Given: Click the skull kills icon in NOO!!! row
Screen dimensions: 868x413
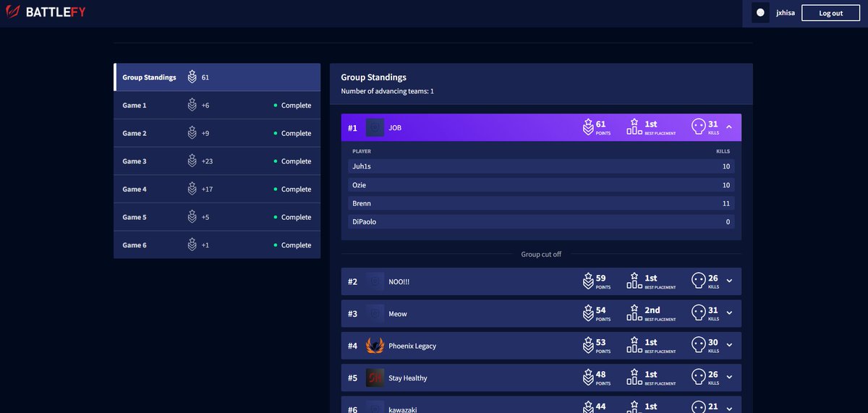Looking at the screenshot, I should [x=699, y=281].
